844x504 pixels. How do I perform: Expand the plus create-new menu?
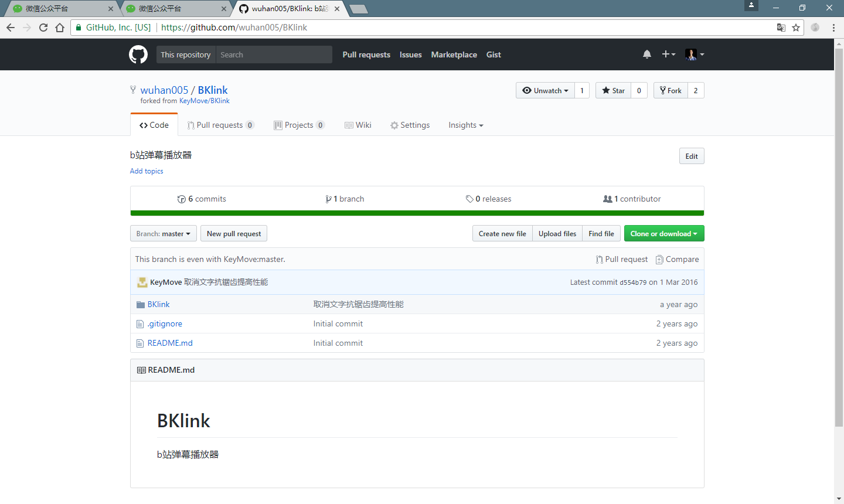point(668,55)
